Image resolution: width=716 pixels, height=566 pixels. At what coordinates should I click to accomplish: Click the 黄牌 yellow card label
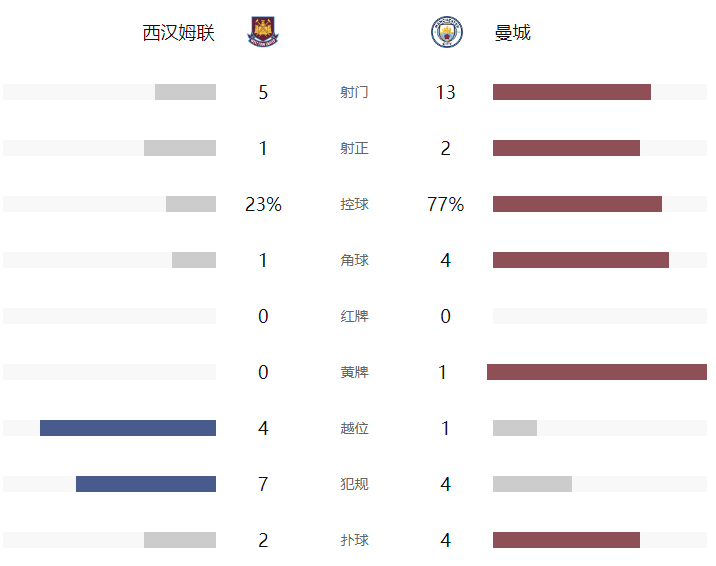[354, 373]
